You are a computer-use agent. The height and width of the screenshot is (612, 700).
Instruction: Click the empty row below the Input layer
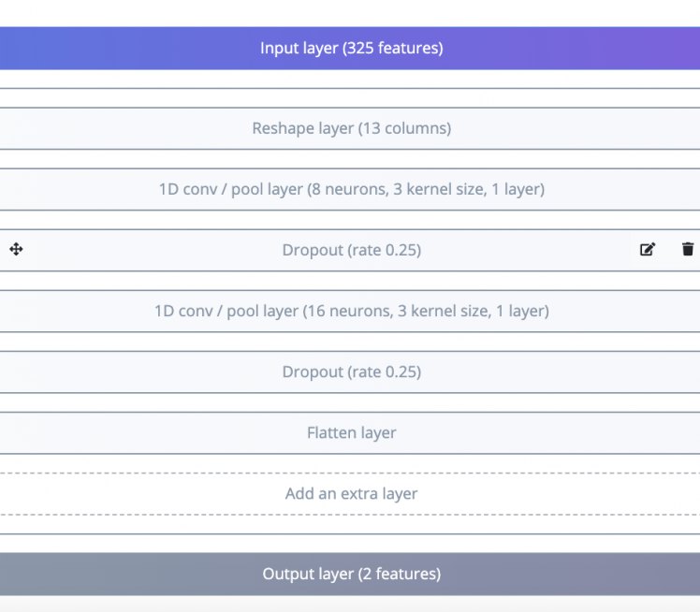tap(350, 97)
